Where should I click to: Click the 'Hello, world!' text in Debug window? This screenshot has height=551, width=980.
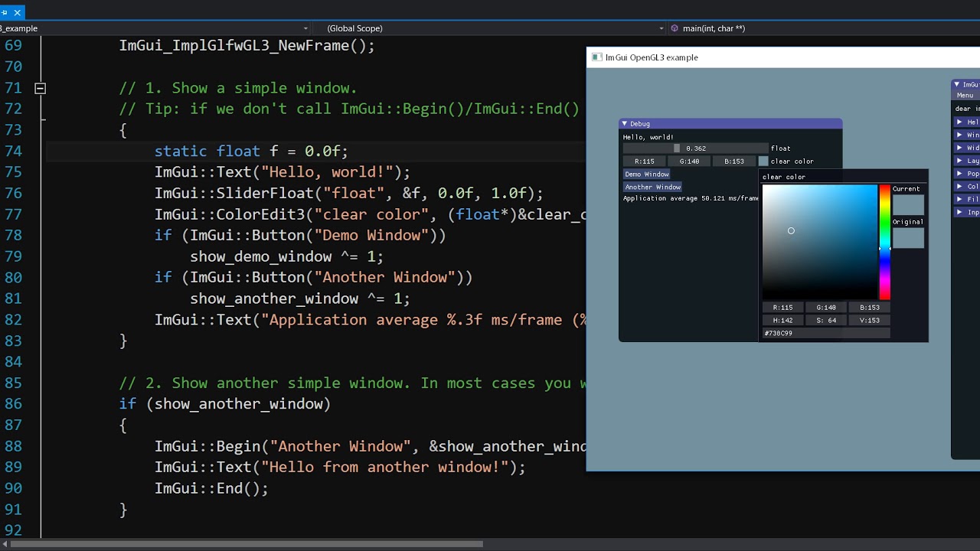(648, 137)
